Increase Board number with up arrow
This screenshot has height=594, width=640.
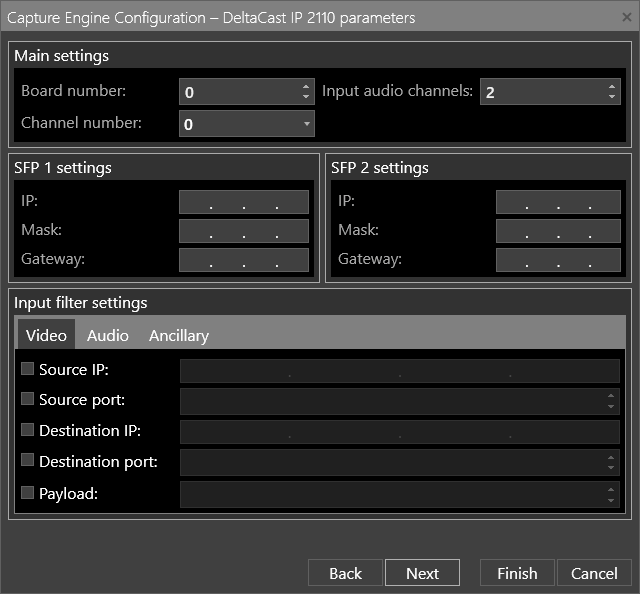306,87
